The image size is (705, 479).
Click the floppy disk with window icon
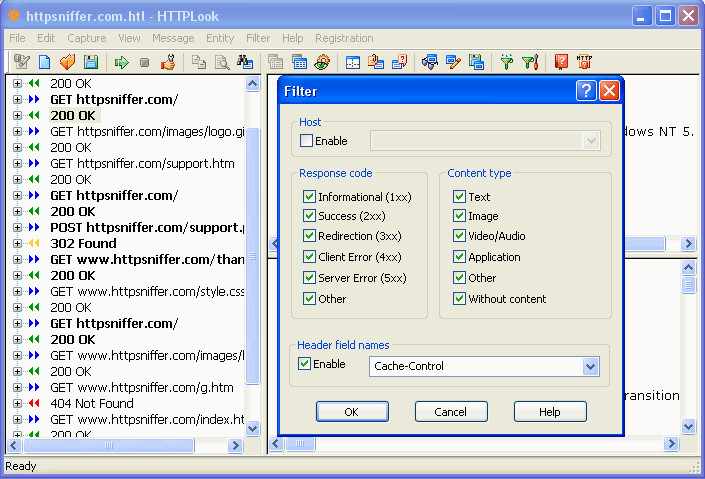tap(476, 62)
